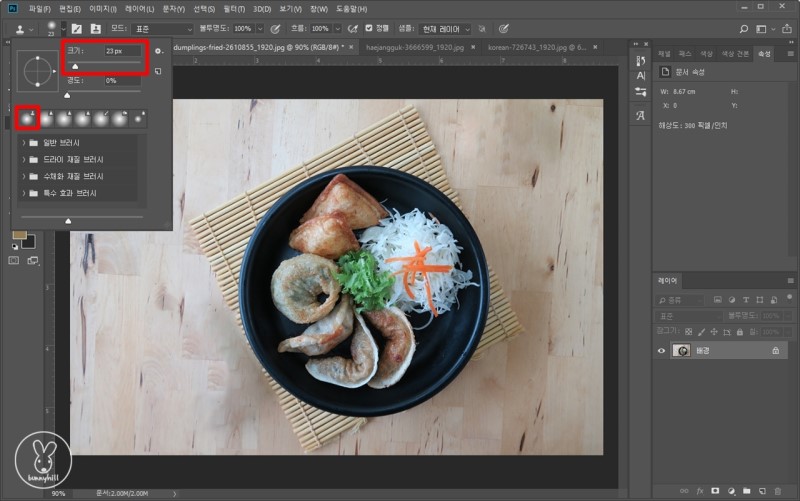Toggle the Quick Mask mode icon
Viewport: 800px width, 501px height.
(x=14, y=260)
